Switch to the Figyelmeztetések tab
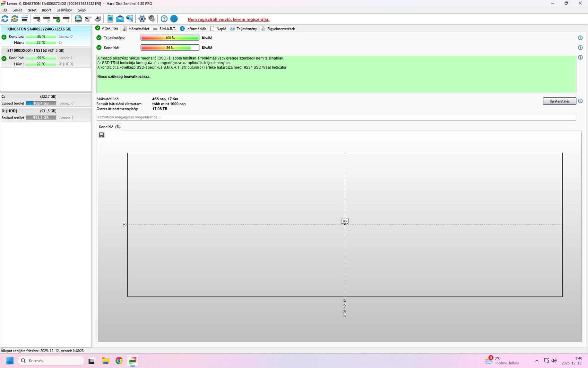 (278, 29)
